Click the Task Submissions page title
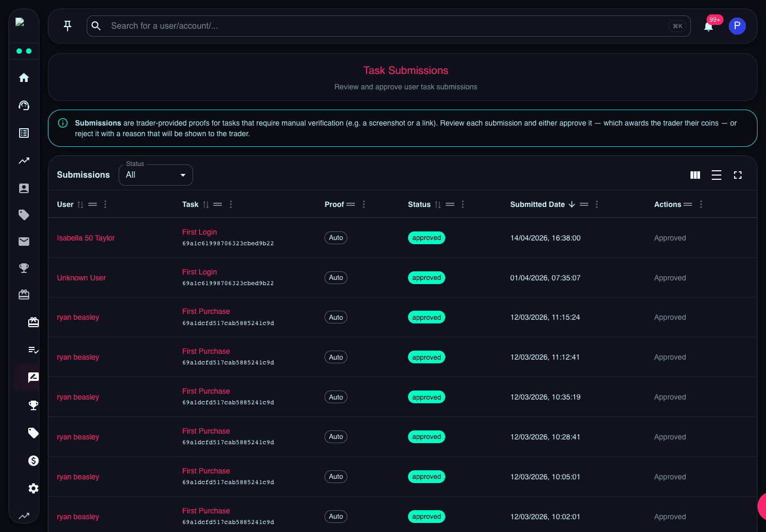This screenshot has height=532, width=766. tap(406, 70)
